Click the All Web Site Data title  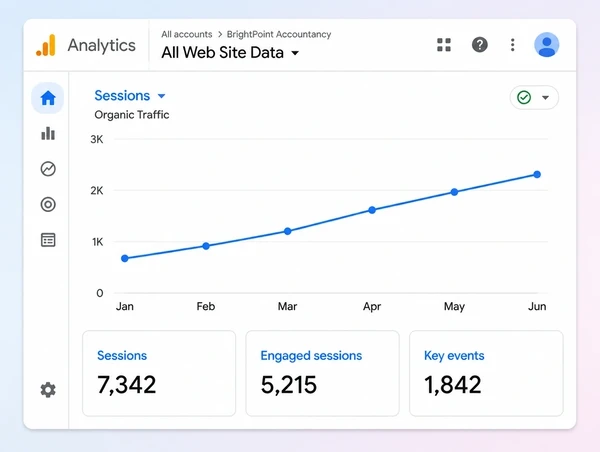222,53
